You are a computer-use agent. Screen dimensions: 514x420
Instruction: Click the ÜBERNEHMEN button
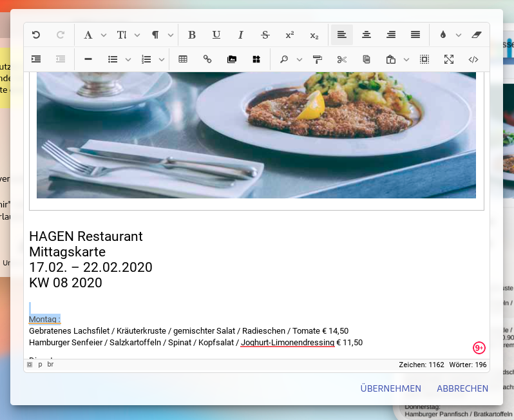(391, 388)
